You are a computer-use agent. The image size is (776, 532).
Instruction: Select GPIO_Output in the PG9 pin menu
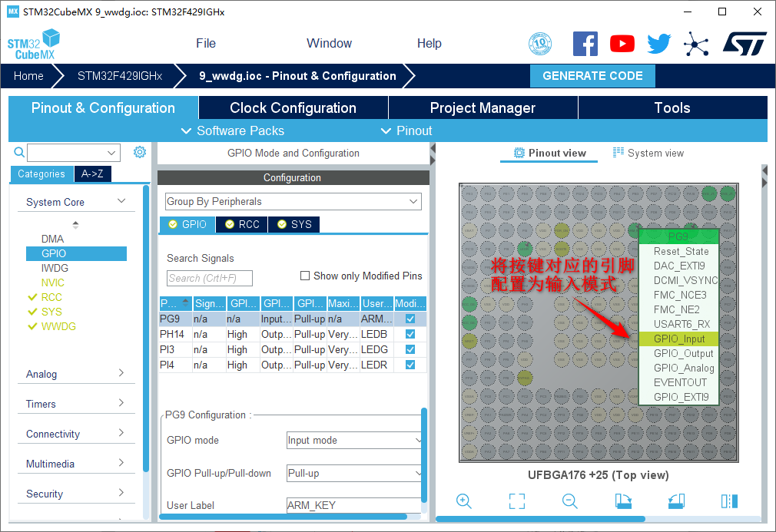click(x=683, y=353)
